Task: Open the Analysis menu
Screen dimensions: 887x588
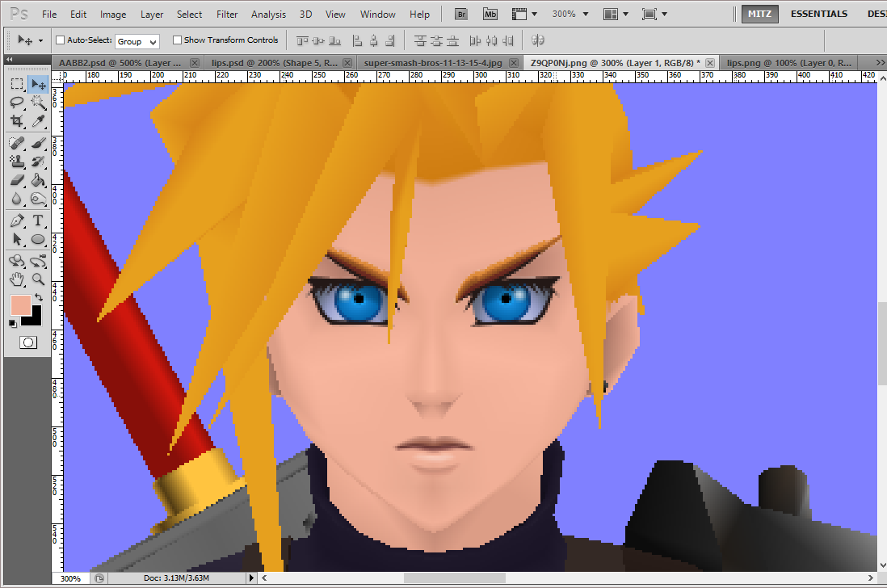Action: (269, 15)
